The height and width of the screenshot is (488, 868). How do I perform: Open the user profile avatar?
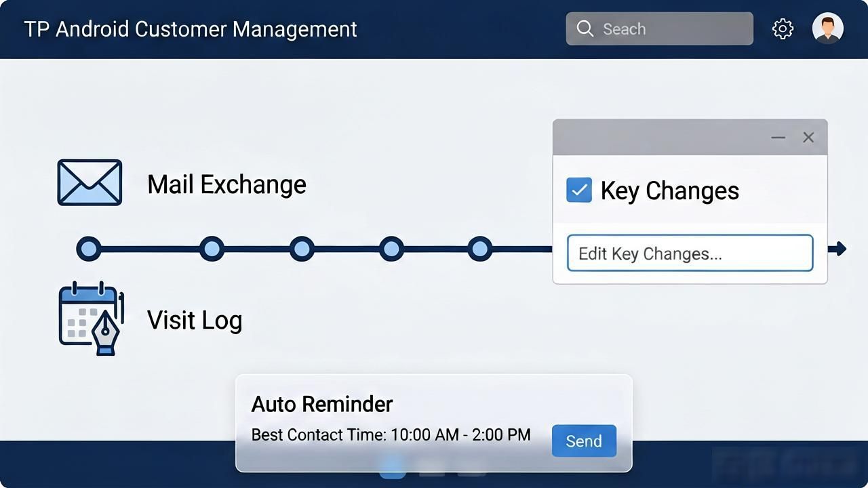point(827,28)
